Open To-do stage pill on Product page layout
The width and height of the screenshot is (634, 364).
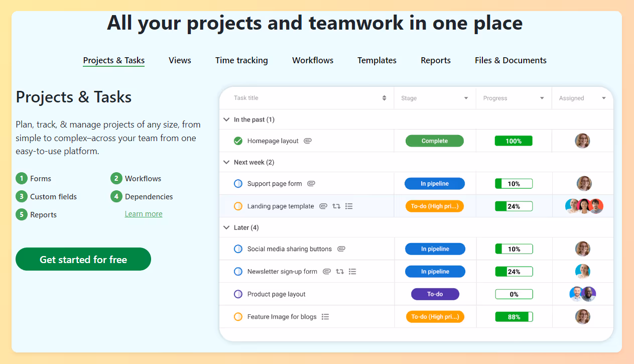click(435, 294)
